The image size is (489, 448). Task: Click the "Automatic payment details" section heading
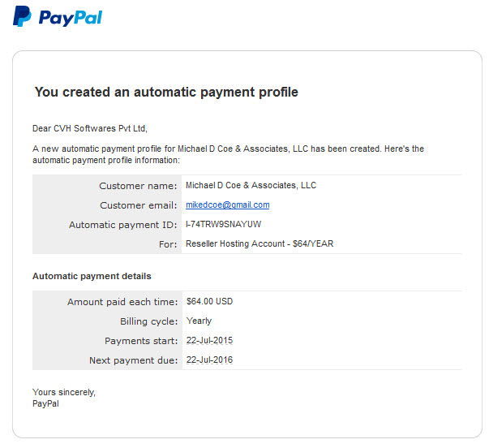click(92, 276)
